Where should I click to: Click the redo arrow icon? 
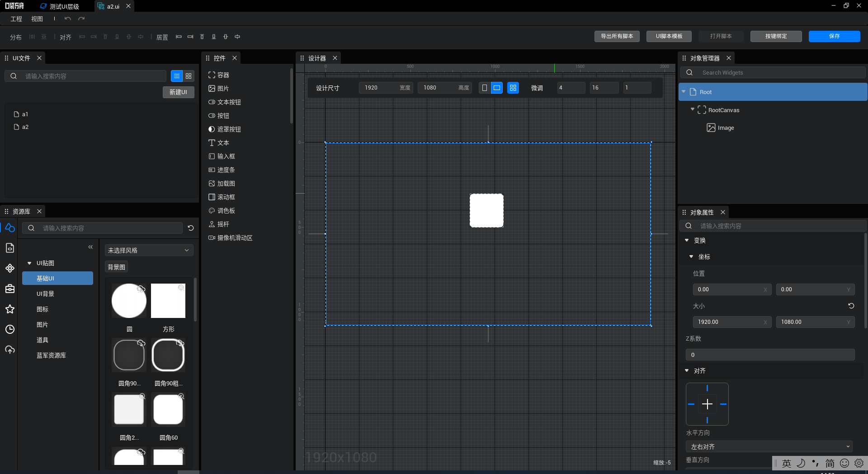pos(81,19)
